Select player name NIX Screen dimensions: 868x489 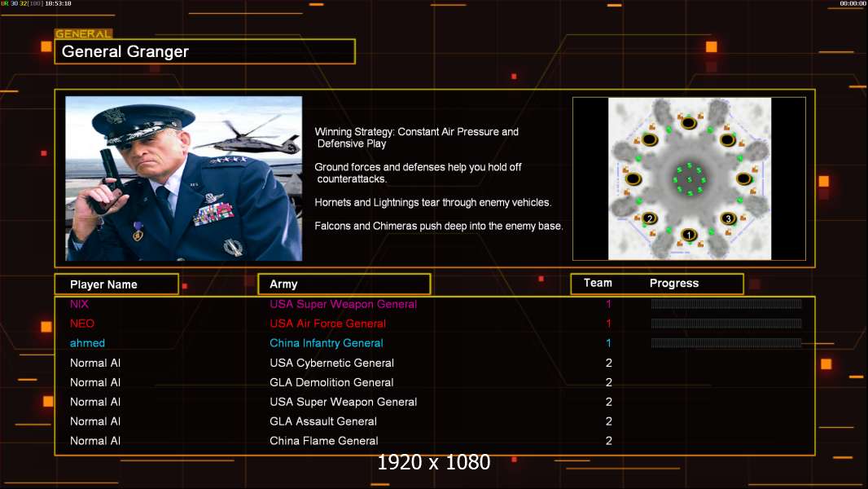click(x=79, y=303)
